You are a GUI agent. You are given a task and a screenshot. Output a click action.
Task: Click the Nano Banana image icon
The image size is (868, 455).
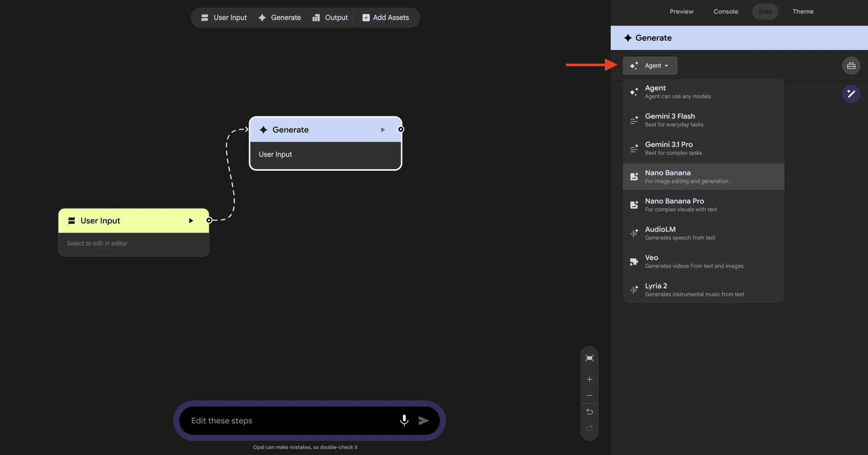pos(634,177)
